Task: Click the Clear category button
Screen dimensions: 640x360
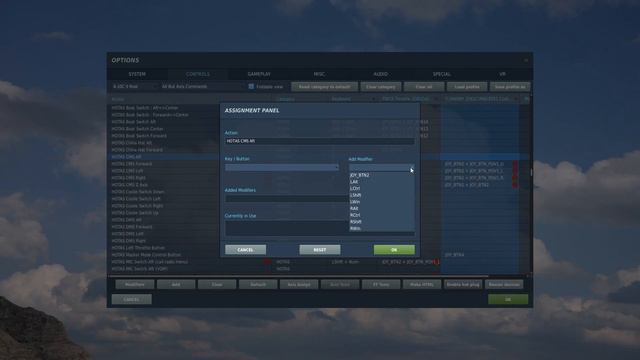Action: point(380,87)
